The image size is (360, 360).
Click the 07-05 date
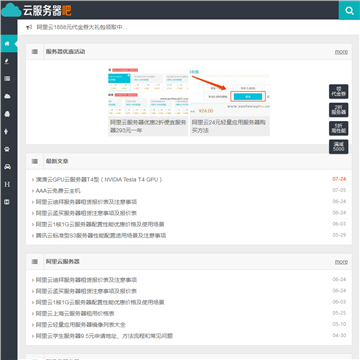coord(339,190)
